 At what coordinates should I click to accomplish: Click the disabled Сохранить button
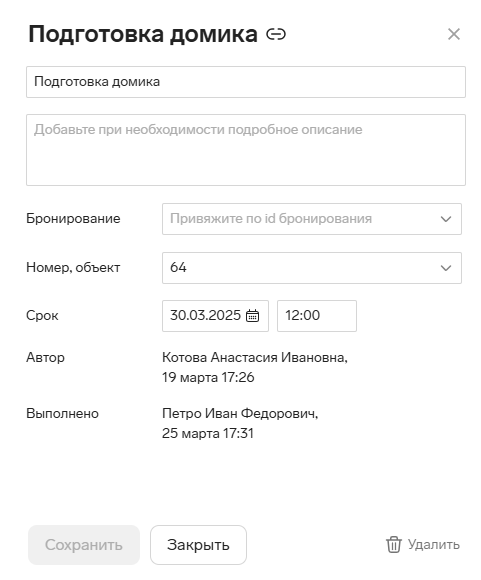[x=84, y=545]
